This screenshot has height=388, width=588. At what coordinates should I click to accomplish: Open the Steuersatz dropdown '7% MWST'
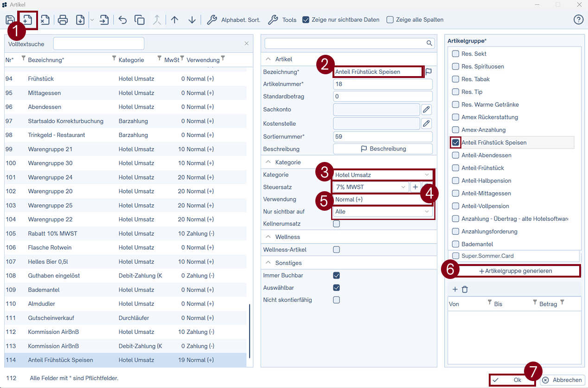[371, 187]
